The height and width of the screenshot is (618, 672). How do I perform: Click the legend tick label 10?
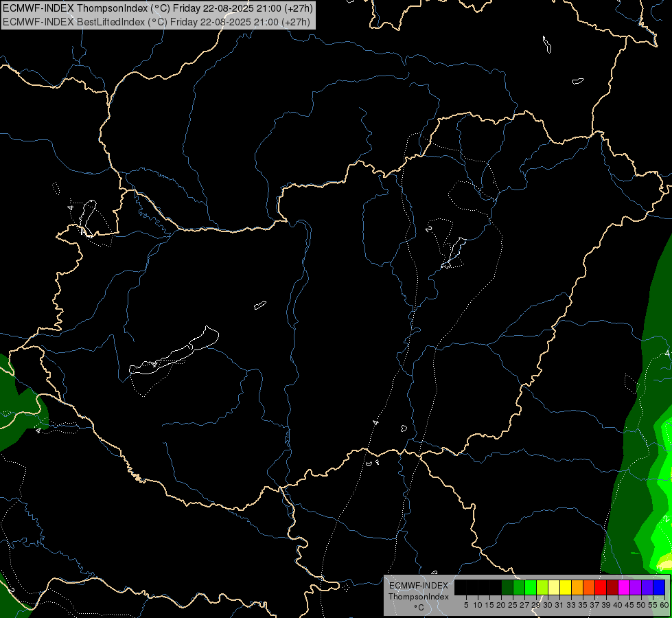478,605
